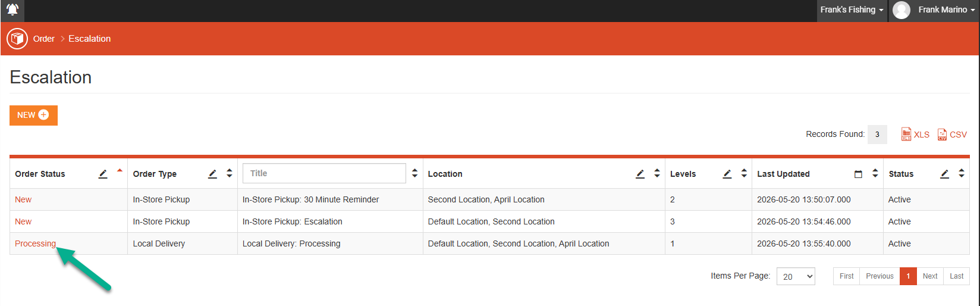Click pencil filter icon in Order Status column
980x306 pixels.
pos(103,174)
